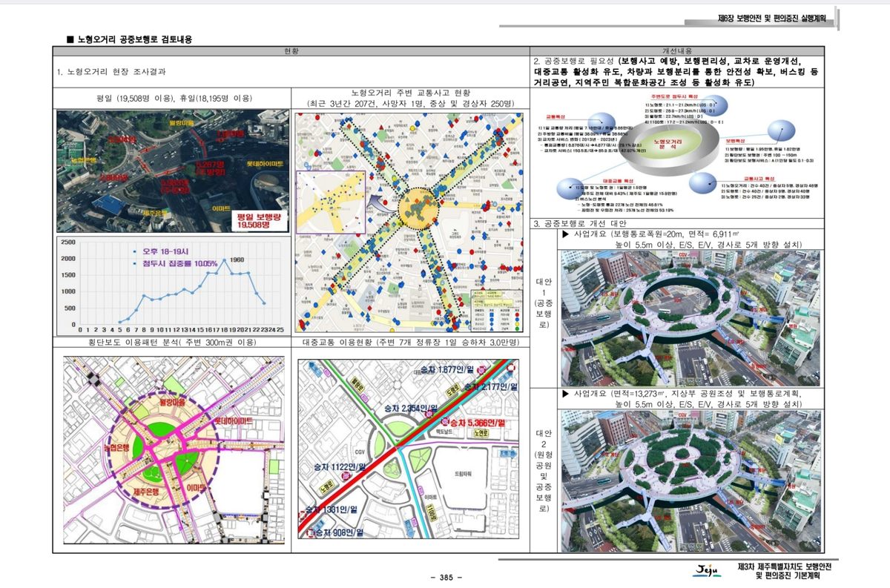This screenshot has height=588, width=890.
Task: Click the '현황' table column header
Action: 291,50
